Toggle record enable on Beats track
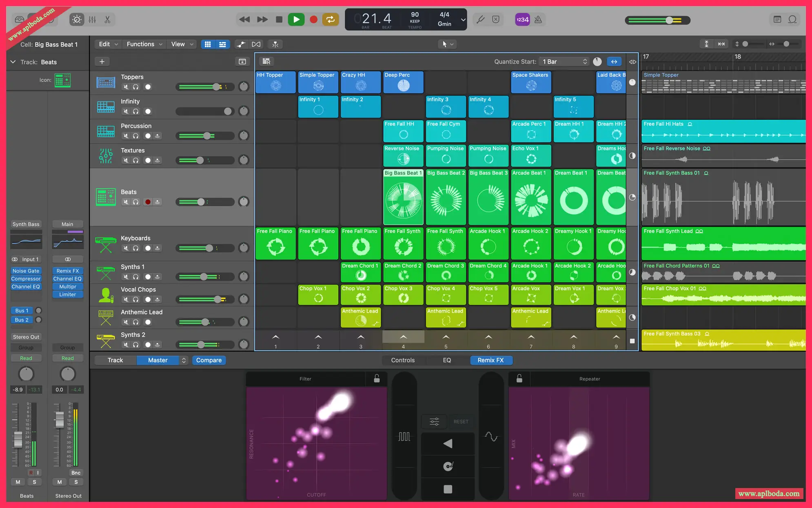Image resolution: width=812 pixels, height=508 pixels. (x=148, y=202)
